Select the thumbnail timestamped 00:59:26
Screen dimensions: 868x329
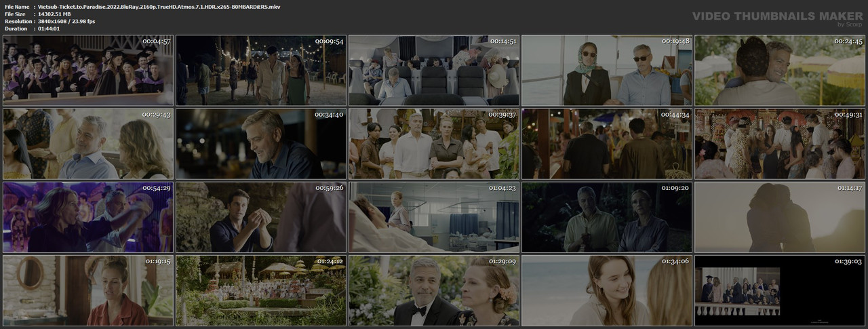pyautogui.click(x=261, y=217)
